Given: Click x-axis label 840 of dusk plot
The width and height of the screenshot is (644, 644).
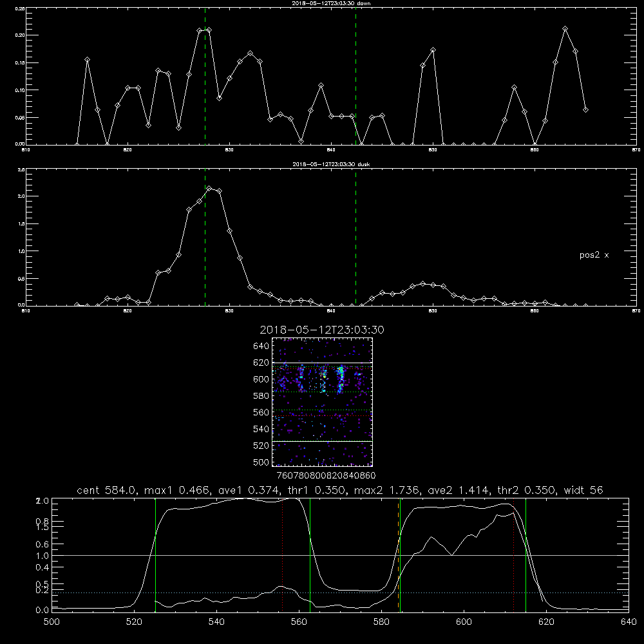Looking at the screenshot, I should (x=331, y=311).
